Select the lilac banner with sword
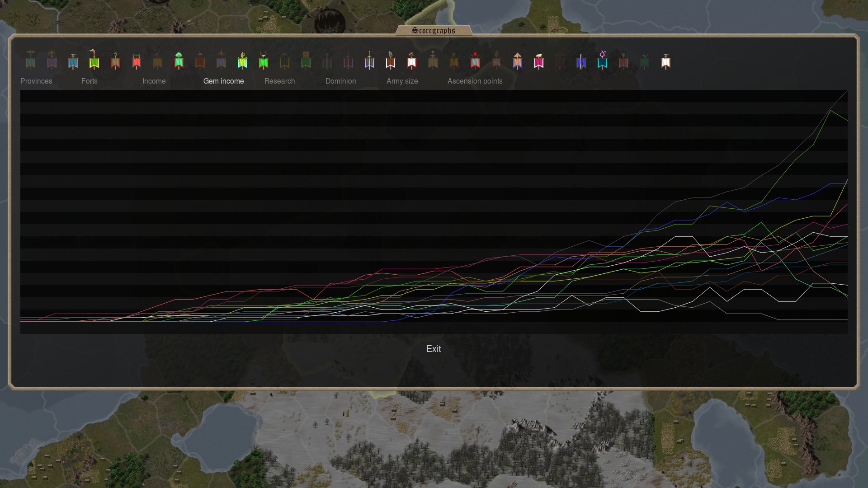868x488 pixels. 369,60
